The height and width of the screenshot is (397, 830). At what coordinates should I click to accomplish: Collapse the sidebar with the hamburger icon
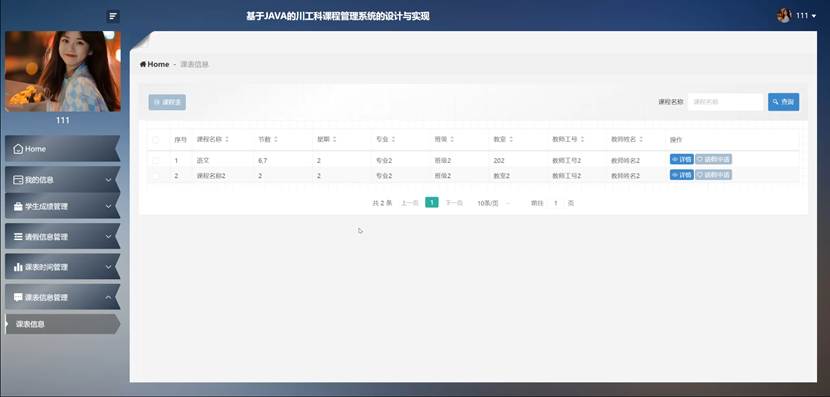click(113, 16)
